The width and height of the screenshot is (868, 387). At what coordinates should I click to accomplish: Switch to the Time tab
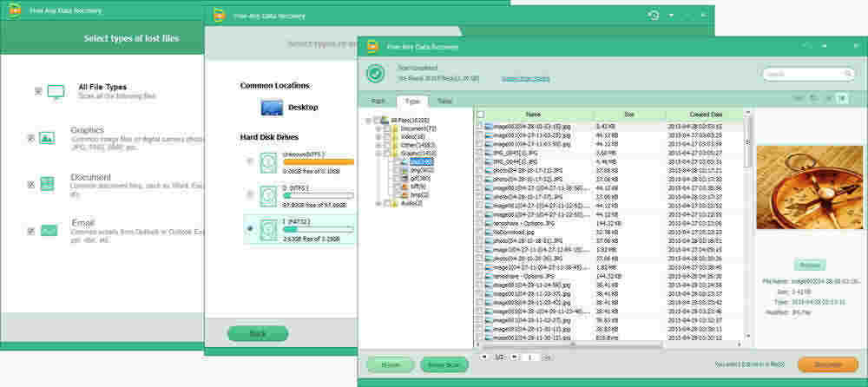click(445, 102)
